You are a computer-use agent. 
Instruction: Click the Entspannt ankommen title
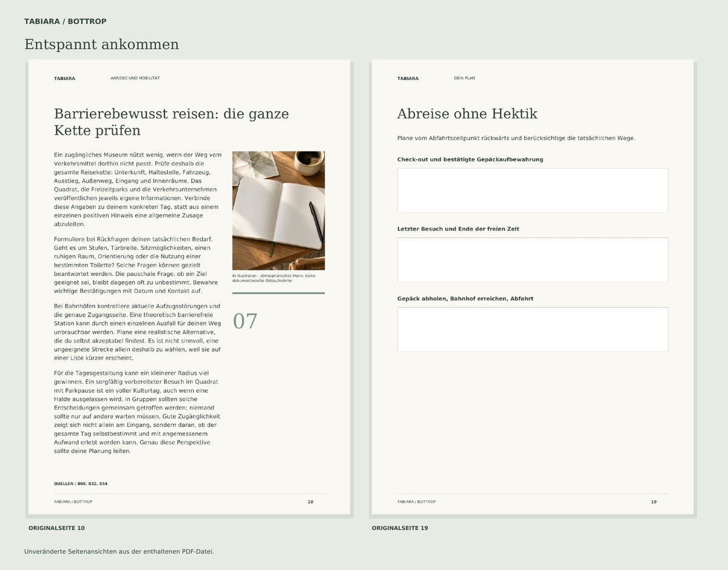(101, 44)
